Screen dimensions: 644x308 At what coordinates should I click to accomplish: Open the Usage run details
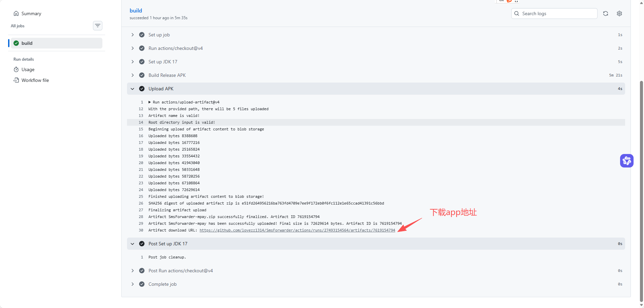pyautogui.click(x=28, y=69)
